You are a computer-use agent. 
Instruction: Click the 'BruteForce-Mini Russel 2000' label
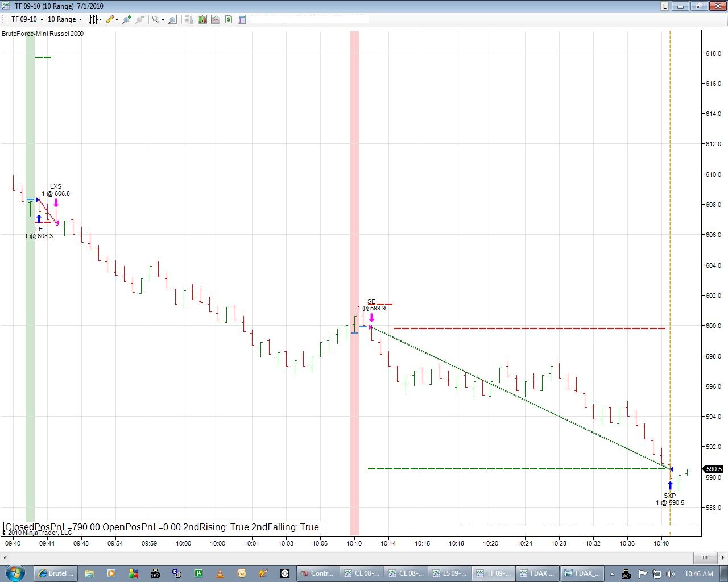43,34
